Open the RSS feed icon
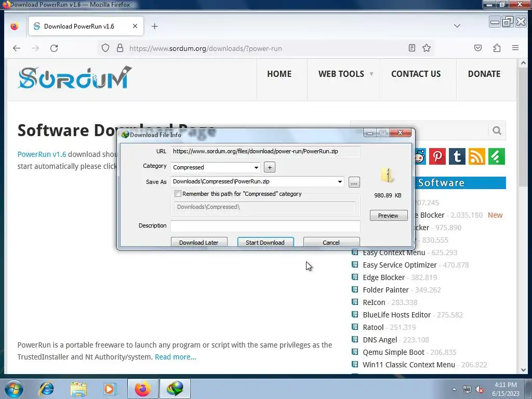 [x=477, y=156]
